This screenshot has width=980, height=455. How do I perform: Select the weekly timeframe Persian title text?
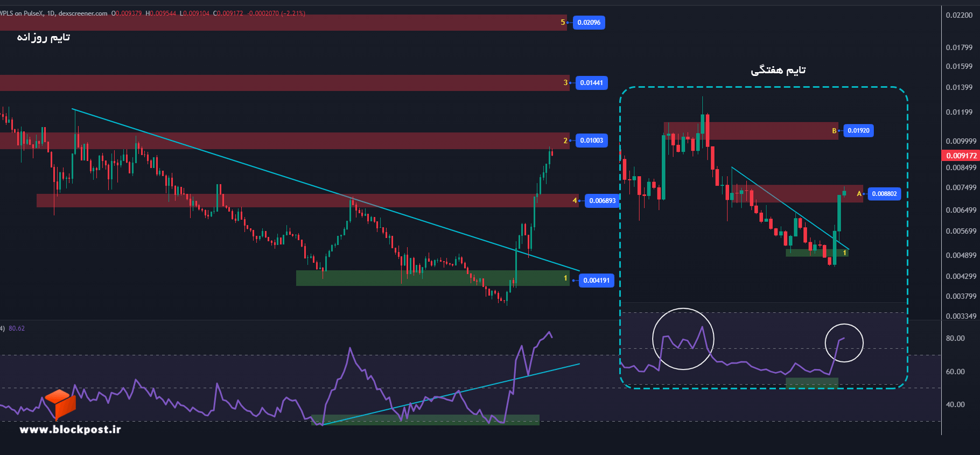point(778,70)
